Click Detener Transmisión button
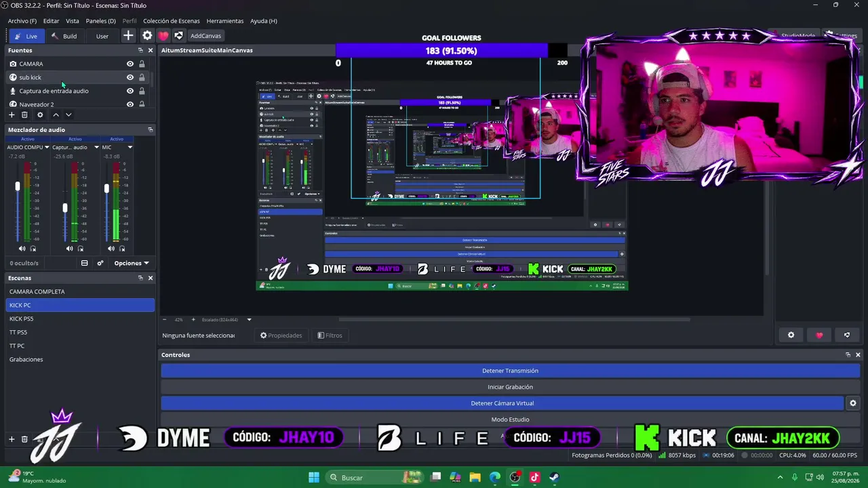The width and height of the screenshot is (868, 488). [x=510, y=371]
